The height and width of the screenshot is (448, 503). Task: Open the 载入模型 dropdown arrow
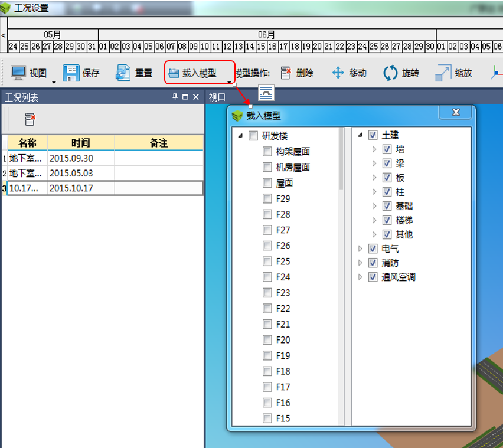[x=229, y=83]
